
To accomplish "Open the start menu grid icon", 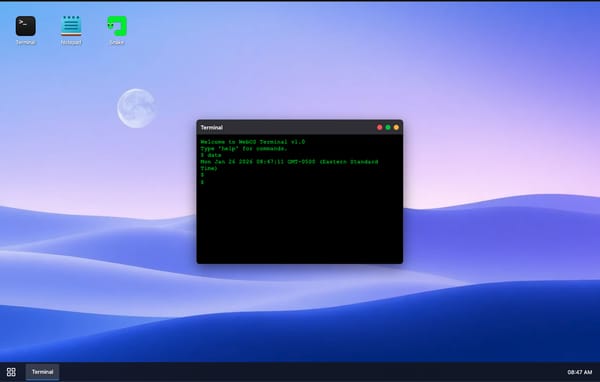I will pyautogui.click(x=11, y=372).
